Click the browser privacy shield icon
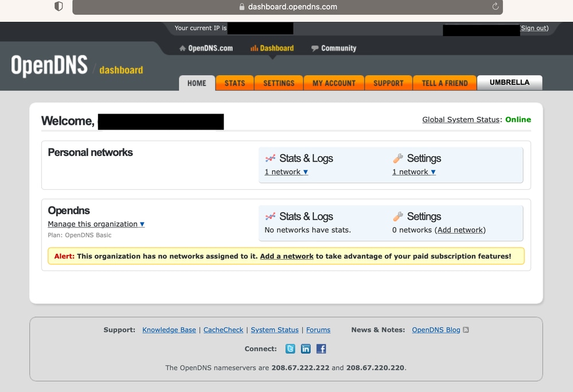This screenshot has height=392, width=573. pyautogui.click(x=59, y=6)
